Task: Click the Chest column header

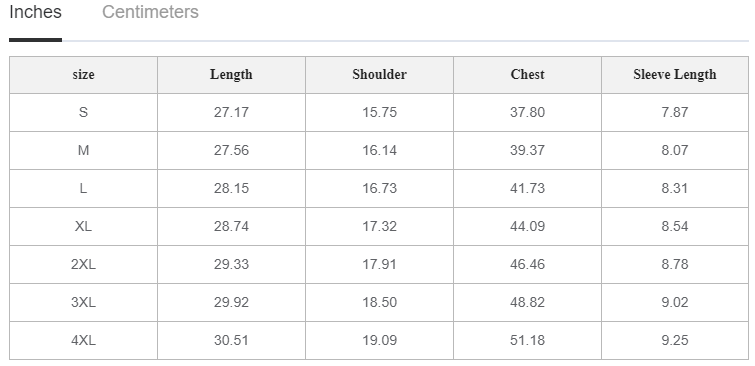Action: click(x=527, y=75)
